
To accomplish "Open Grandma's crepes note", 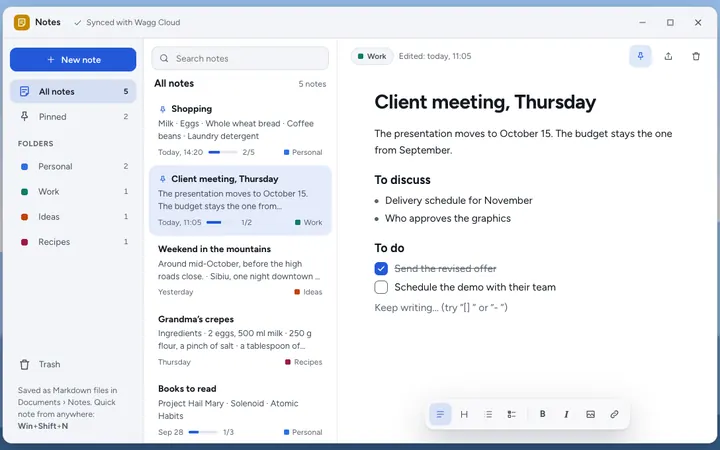I will [x=240, y=340].
